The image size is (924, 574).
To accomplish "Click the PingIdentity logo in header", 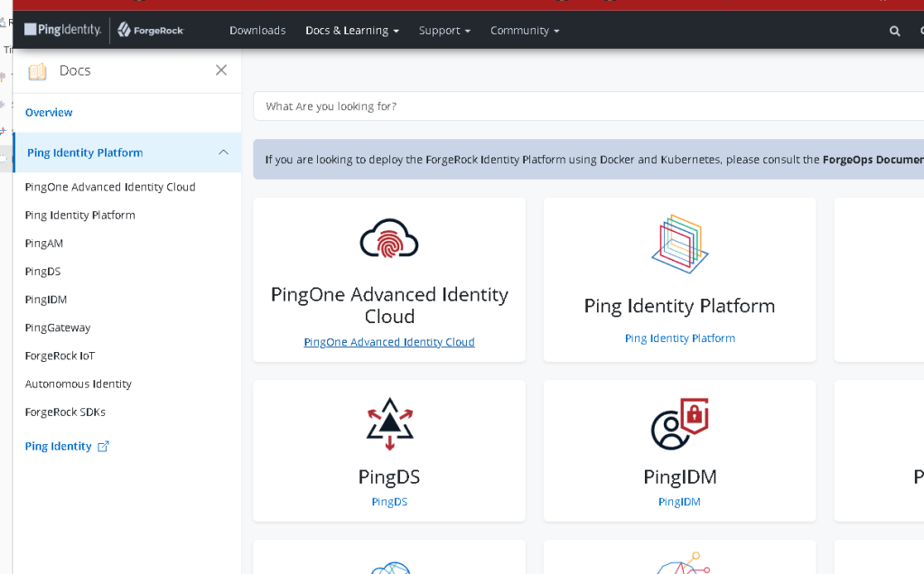I will [63, 30].
